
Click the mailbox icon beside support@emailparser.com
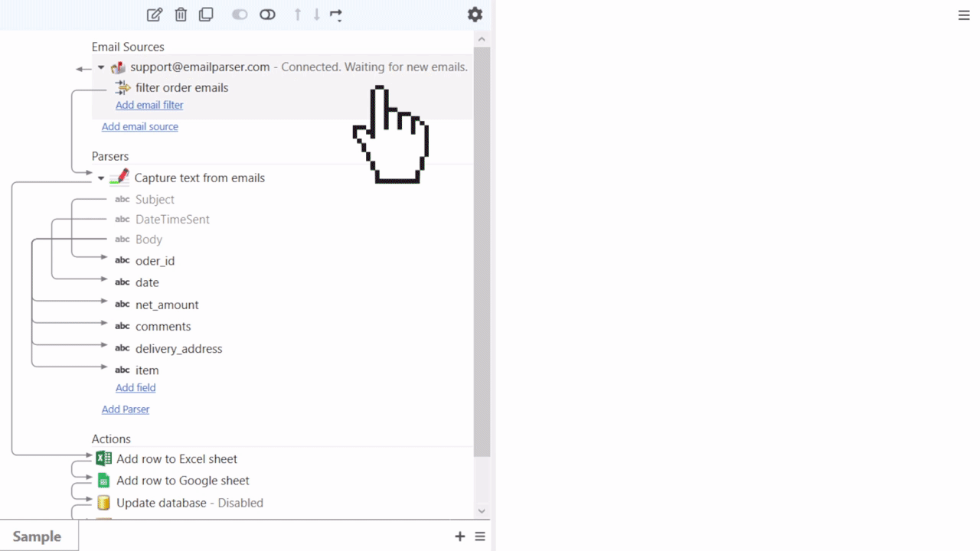(118, 67)
